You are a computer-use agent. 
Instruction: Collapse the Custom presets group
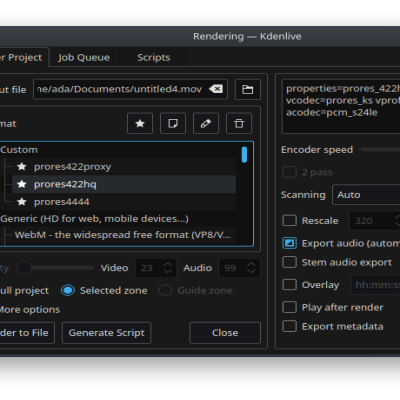tap(19, 150)
